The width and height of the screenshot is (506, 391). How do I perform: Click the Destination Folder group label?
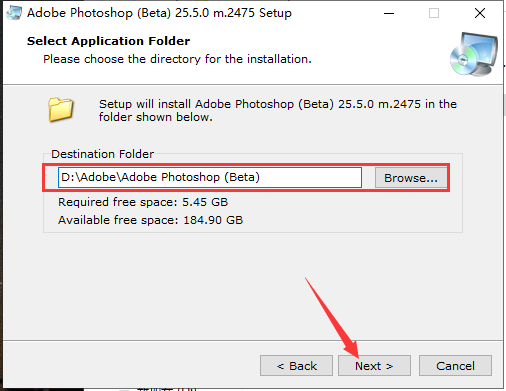click(102, 154)
